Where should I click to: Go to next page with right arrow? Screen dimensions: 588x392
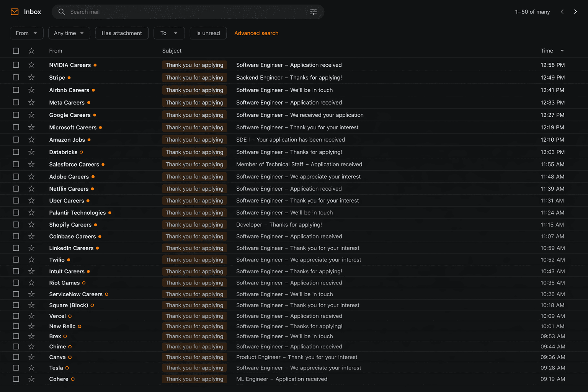(x=575, y=11)
